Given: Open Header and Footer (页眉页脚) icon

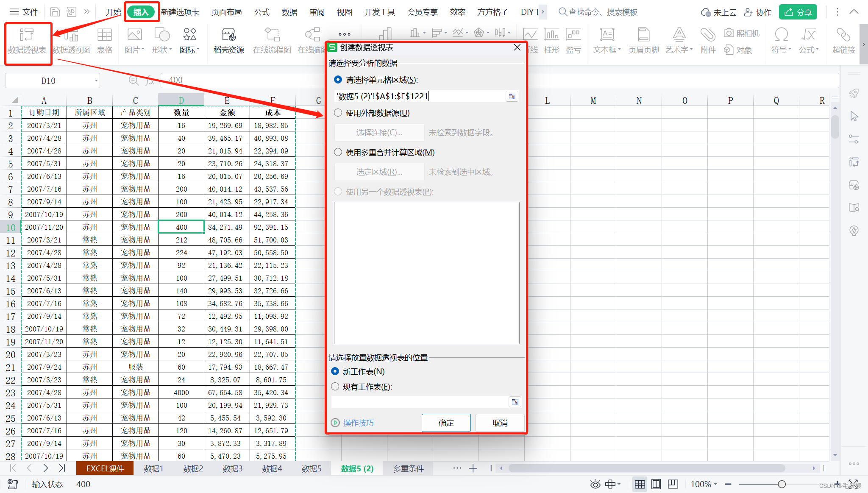Looking at the screenshot, I should pyautogui.click(x=643, y=35).
